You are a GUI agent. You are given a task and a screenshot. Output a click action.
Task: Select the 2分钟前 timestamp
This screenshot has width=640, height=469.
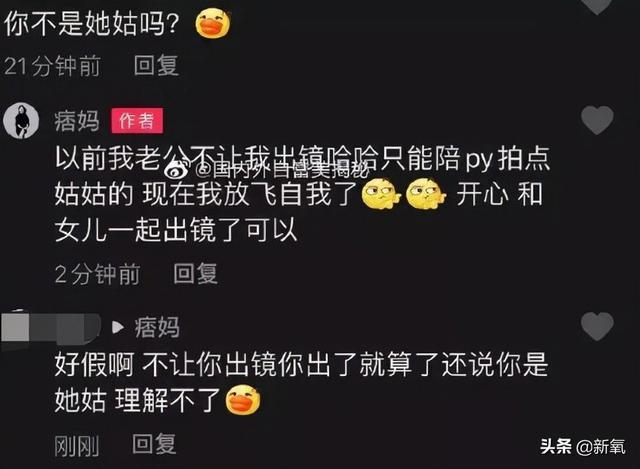(x=98, y=274)
